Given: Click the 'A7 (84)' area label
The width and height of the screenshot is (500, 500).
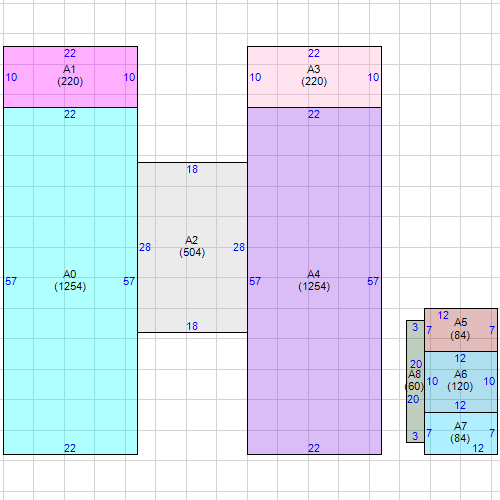Looking at the screenshot, I should (460, 432).
